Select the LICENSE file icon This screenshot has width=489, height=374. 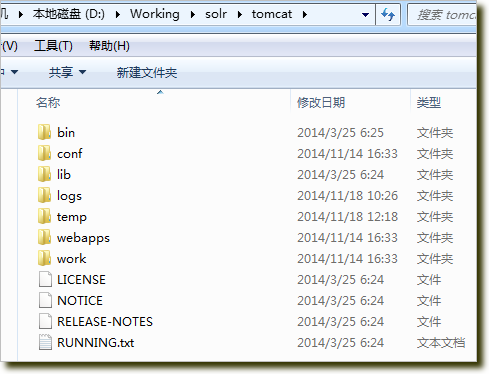point(45,279)
